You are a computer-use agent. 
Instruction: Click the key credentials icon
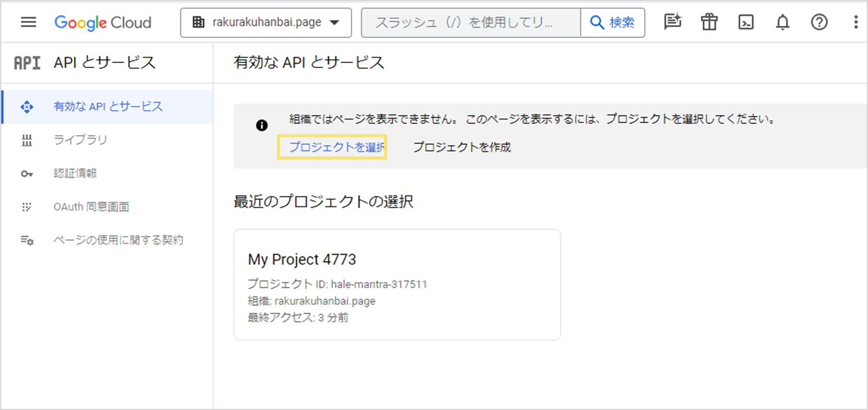click(27, 174)
